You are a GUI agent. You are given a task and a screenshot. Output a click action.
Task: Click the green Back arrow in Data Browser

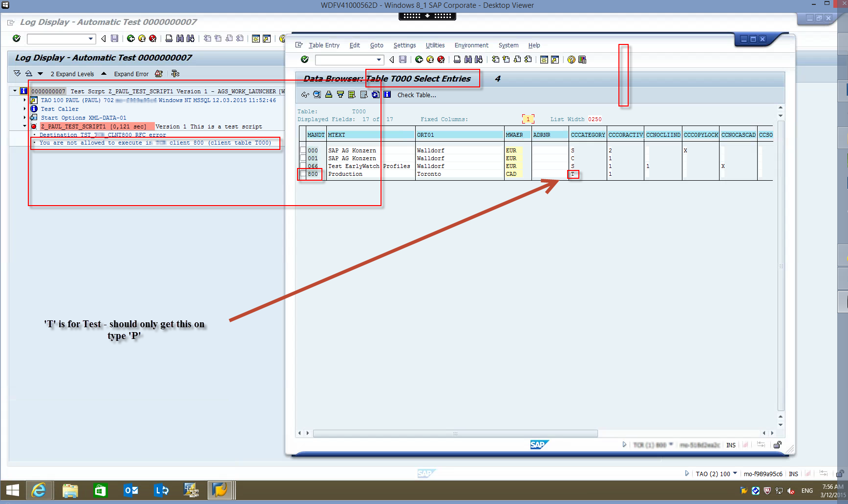[x=419, y=60]
